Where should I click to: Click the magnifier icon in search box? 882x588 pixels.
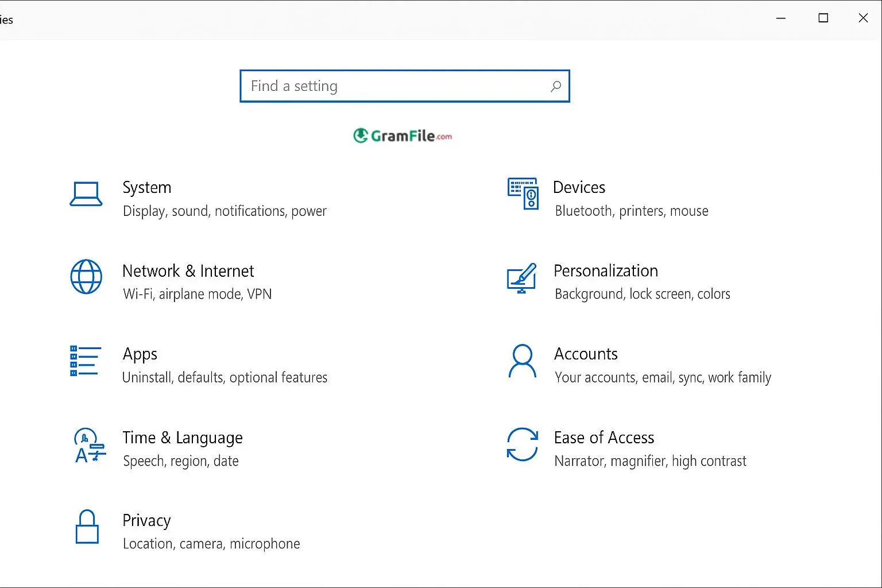(555, 87)
